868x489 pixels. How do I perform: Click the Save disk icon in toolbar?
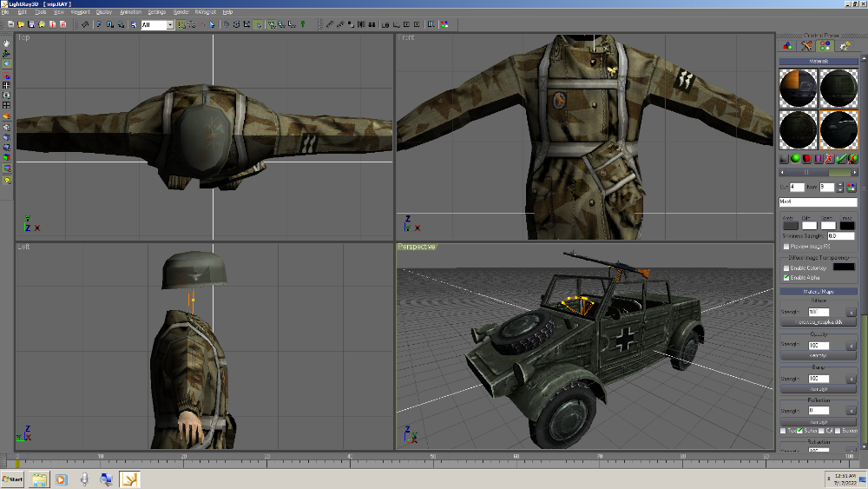pyautogui.click(x=31, y=24)
